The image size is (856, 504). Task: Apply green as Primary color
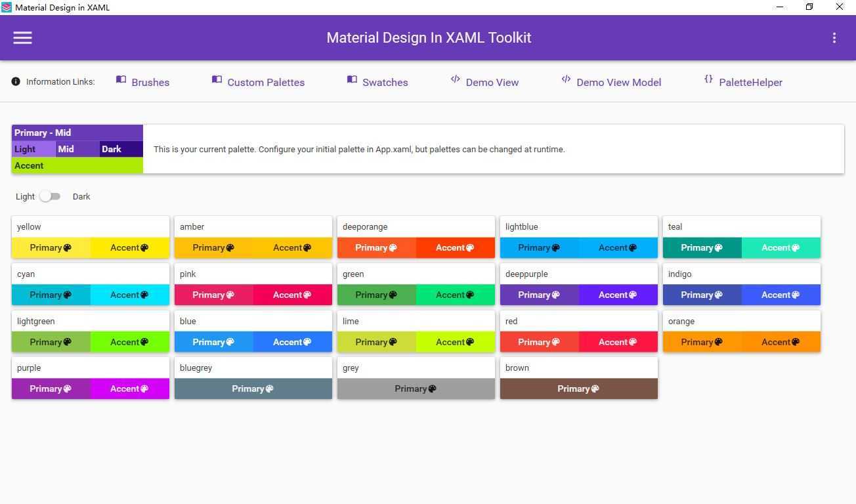[x=377, y=295]
